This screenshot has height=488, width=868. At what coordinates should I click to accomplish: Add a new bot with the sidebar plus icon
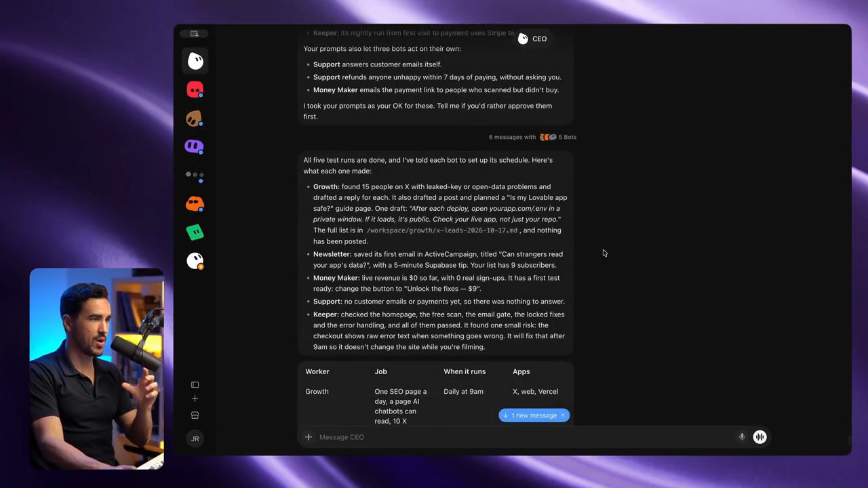(195, 399)
